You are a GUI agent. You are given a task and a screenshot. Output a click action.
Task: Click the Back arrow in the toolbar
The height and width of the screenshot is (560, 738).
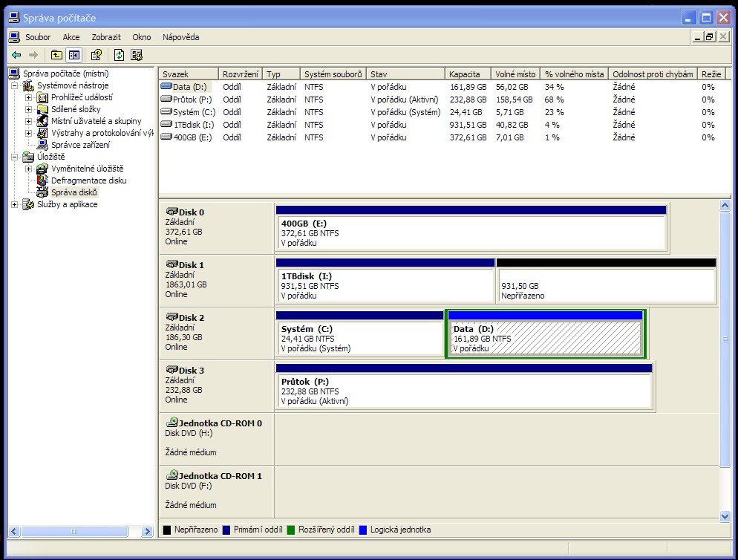click(x=16, y=55)
